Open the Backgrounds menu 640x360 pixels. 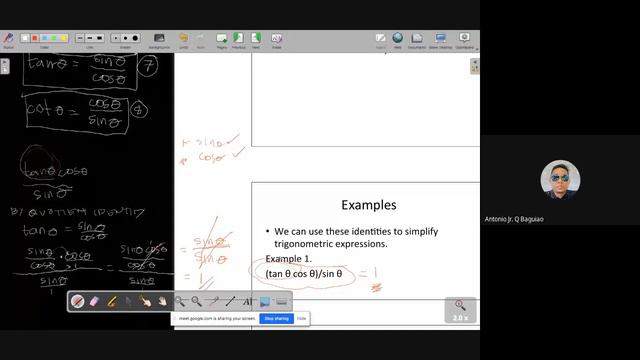[x=159, y=40]
